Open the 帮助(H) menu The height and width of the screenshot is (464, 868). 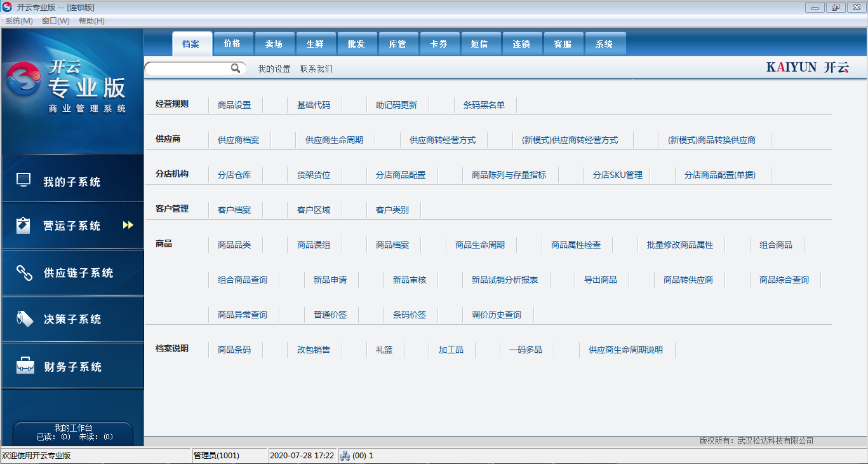pyautogui.click(x=91, y=21)
